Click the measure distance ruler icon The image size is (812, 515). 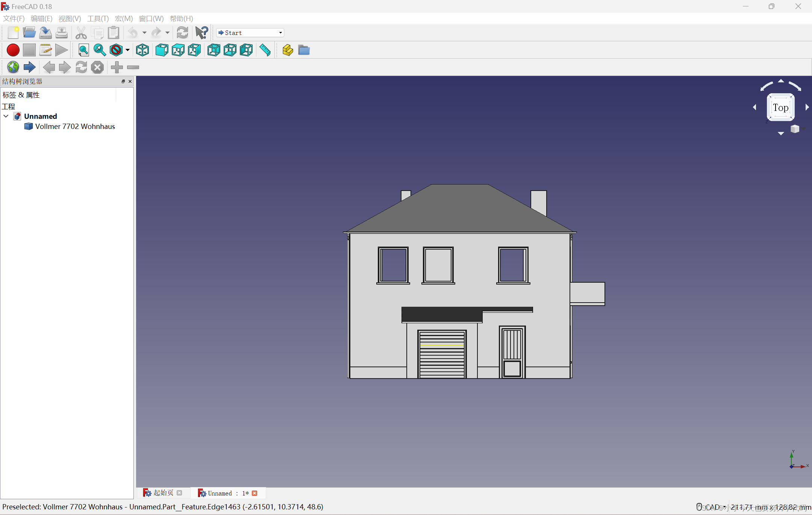pyautogui.click(x=265, y=50)
